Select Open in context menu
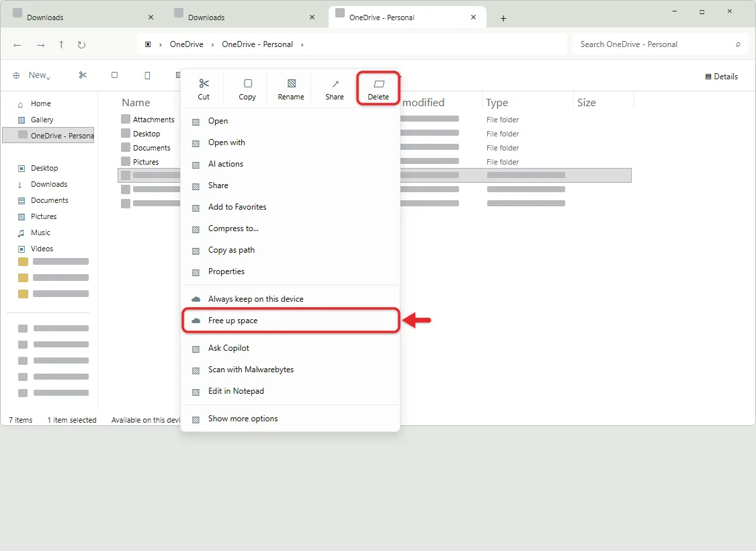756x551 pixels. click(291, 121)
